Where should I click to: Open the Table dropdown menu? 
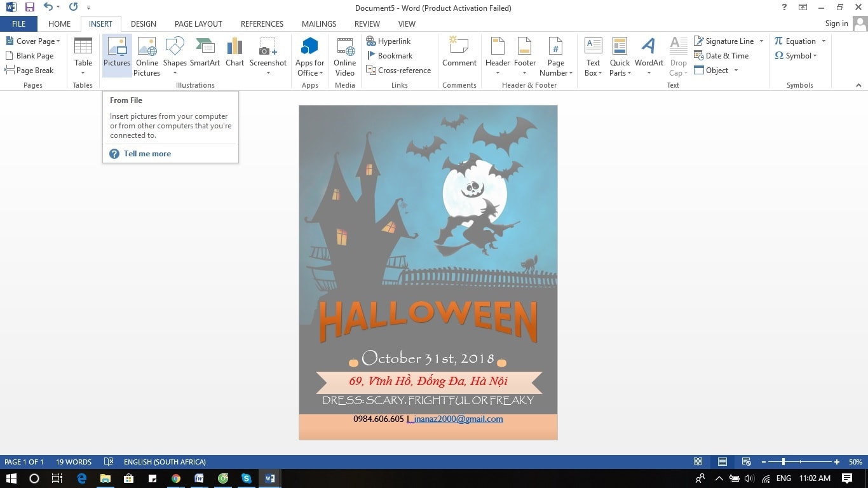tap(83, 72)
